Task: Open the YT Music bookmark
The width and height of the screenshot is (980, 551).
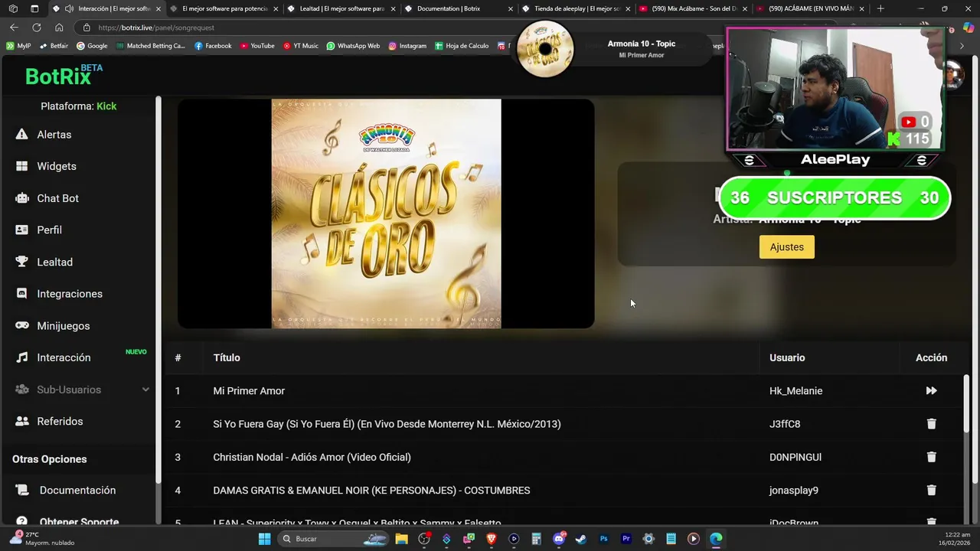Action: [x=301, y=46]
